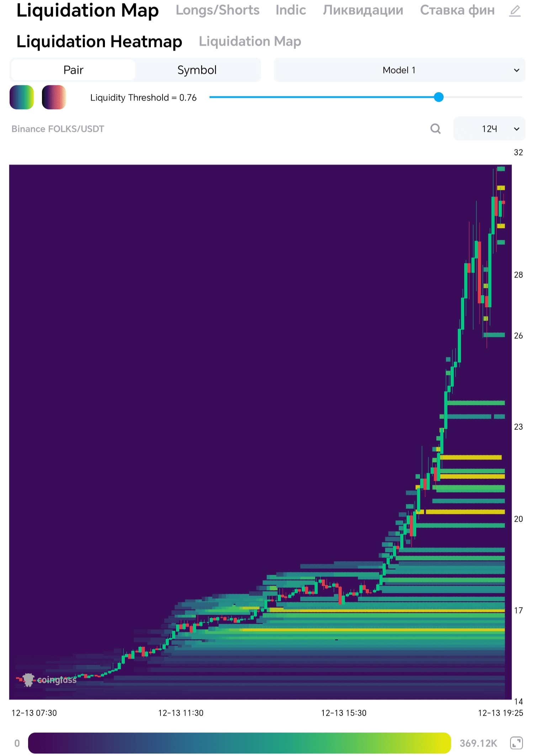
Task: Click the 0 legend minimum value
Action: click(17, 743)
